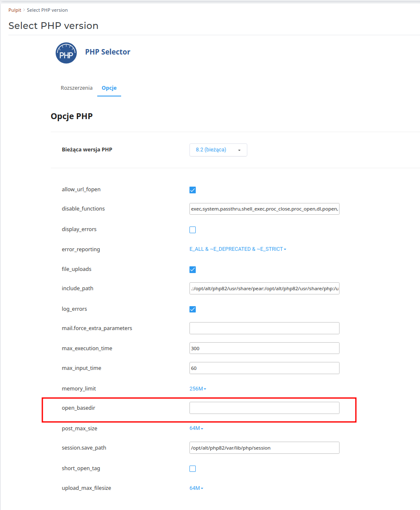Screen dimensions: 420x510
Task: Click the Select PHP version breadcrumb
Action: tap(47, 10)
